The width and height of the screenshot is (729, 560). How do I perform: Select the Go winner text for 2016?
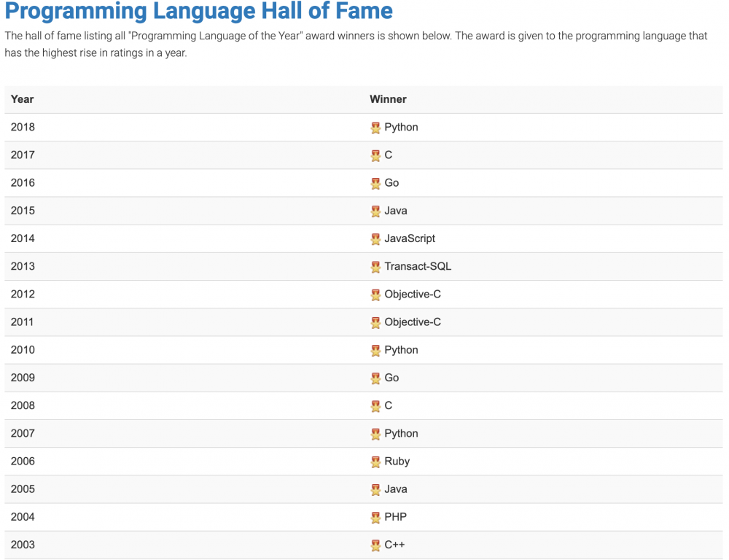coord(391,183)
